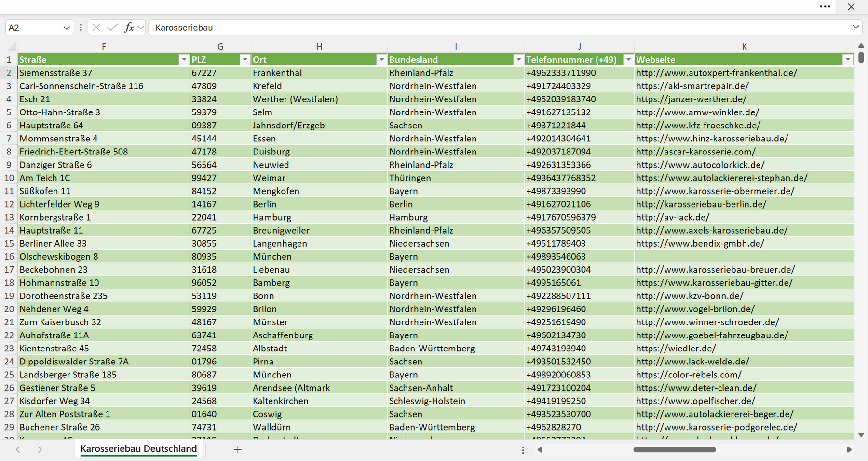
Task: Click the cancel formula X icon
Action: [x=96, y=28]
